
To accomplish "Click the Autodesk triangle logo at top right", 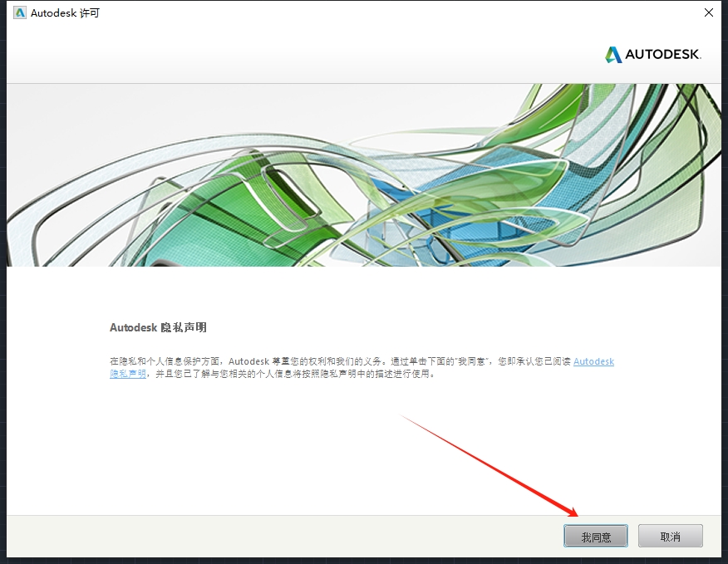I will [613, 55].
